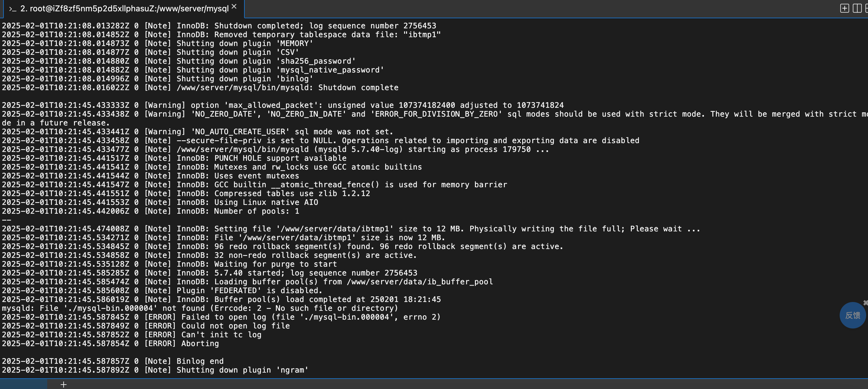This screenshot has height=389, width=868.
Task: Click the ERROR Aborting log line
Action: pyautogui.click(x=110, y=344)
